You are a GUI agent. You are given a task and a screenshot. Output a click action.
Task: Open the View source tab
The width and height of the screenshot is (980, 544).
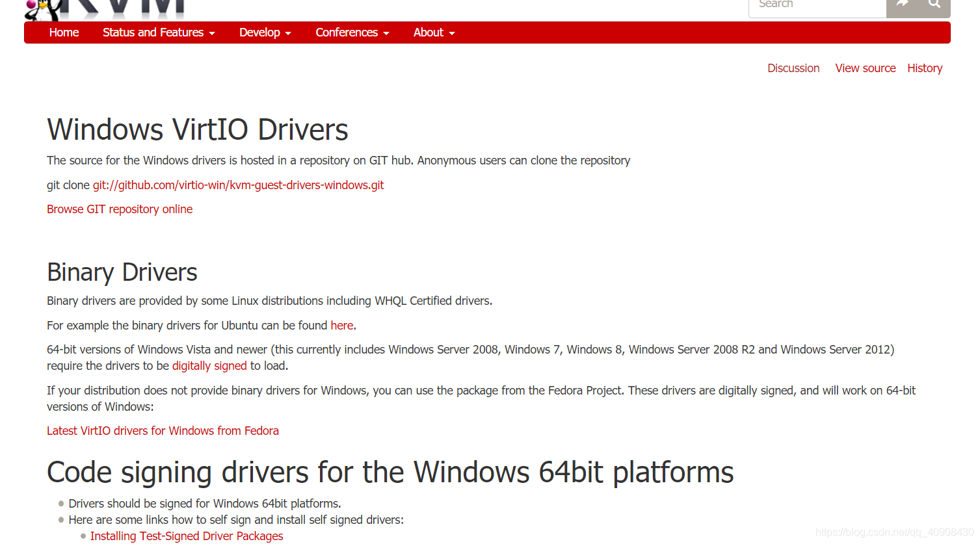(x=866, y=68)
